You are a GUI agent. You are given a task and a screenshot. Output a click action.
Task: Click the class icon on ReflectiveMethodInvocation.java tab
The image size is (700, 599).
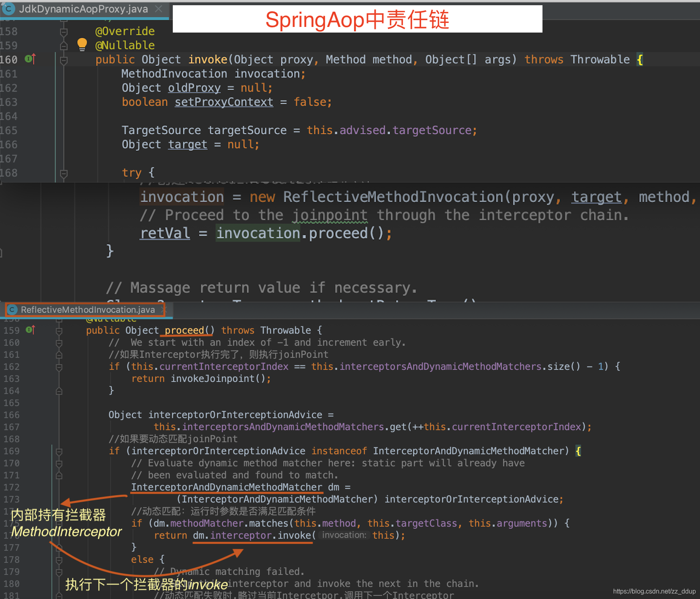pos(12,310)
